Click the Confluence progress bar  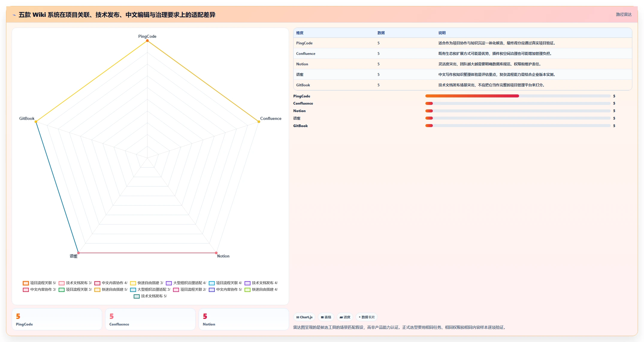pyautogui.click(x=518, y=103)
